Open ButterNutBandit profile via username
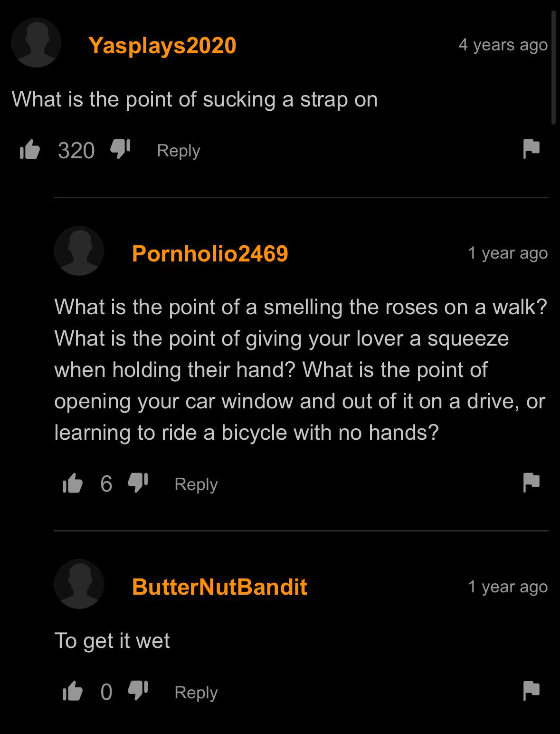This screenshot has width=560, height=734. (x=219, y=587)
